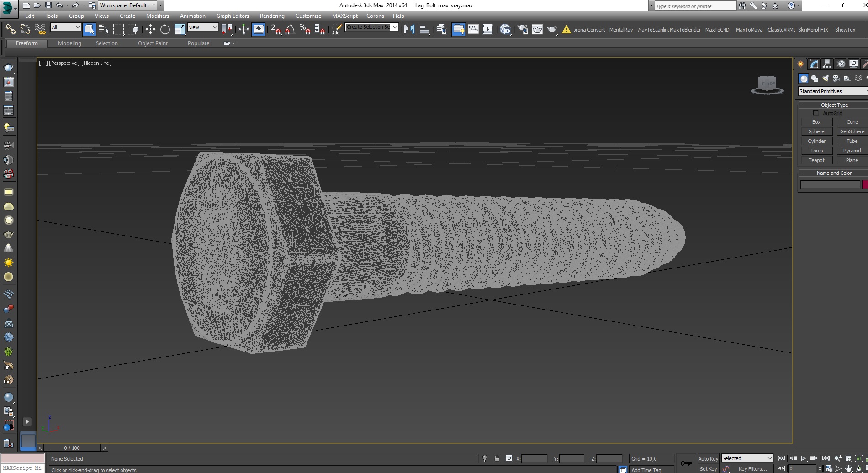This screenshot has height=473, width=868.
Task: Enable the AutoGrid checkbox
Action: (815, 113)
